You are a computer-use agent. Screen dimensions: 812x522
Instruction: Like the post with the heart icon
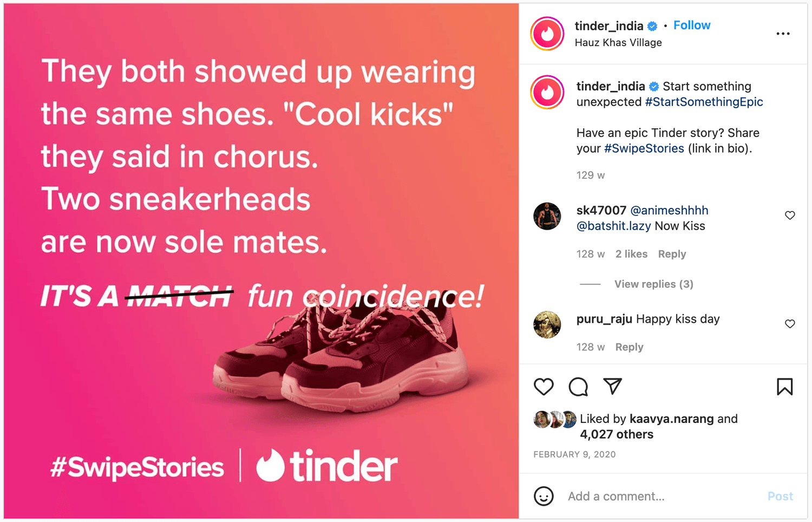tap(543, 387)
